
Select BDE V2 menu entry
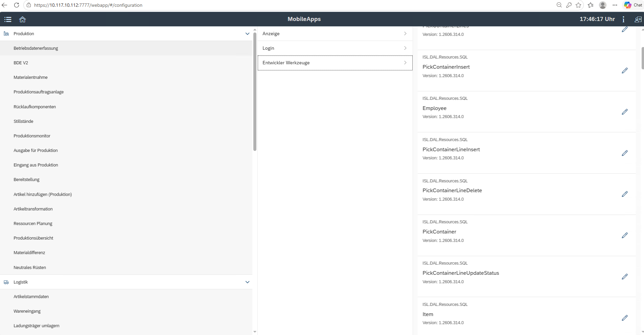[x=126, y=63]
